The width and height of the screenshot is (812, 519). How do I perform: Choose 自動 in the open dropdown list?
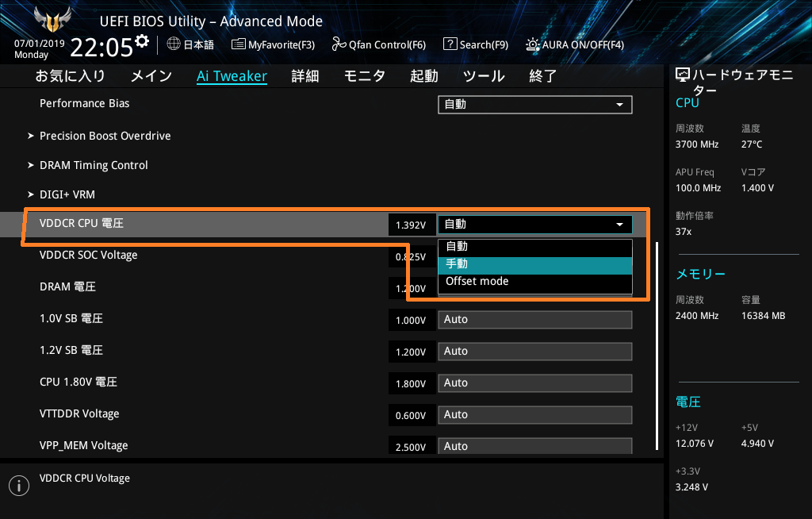pyautogui.click(x=535, y=247)
